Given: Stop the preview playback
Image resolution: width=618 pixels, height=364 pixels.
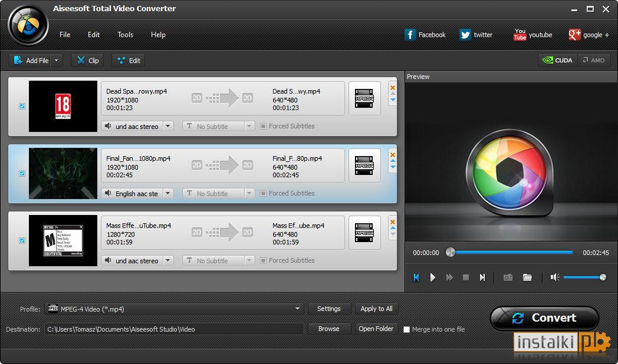Looking at the screenshot, I should (x=466, y=277).
